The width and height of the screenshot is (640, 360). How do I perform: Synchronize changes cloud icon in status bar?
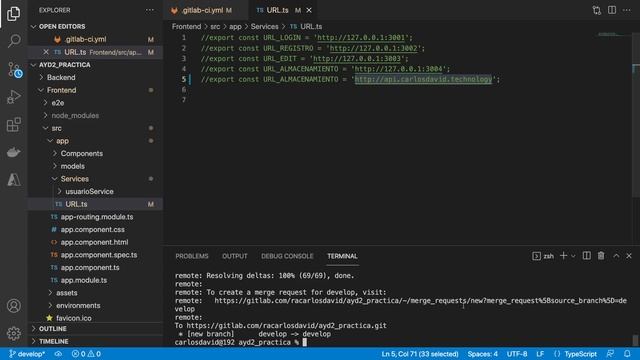(58, 354)
